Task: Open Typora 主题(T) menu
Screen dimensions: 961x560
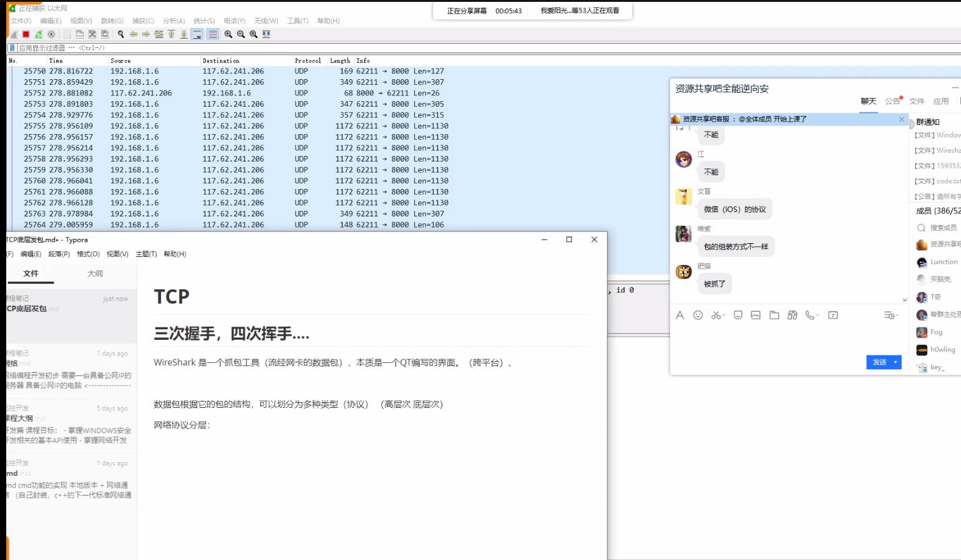Action: tap(146, 254)
